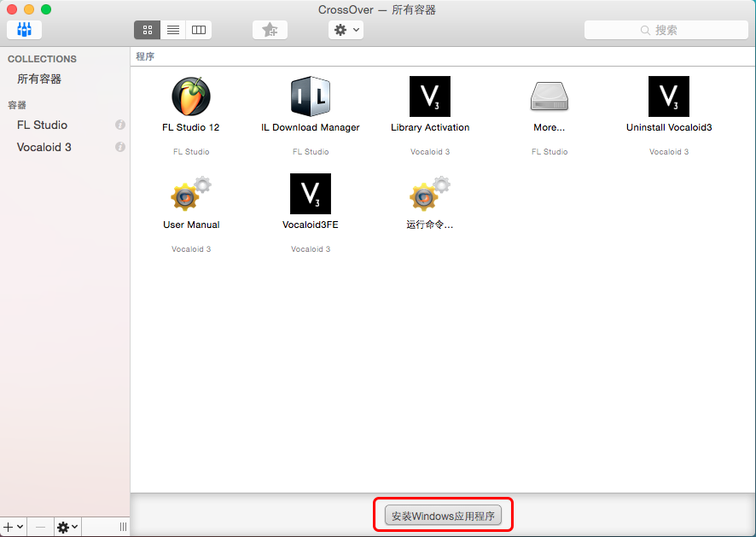The width and height of the screenshot is (756, 537).
Task: Open the toolbar gear action dropdown
Action: point(346,30)
